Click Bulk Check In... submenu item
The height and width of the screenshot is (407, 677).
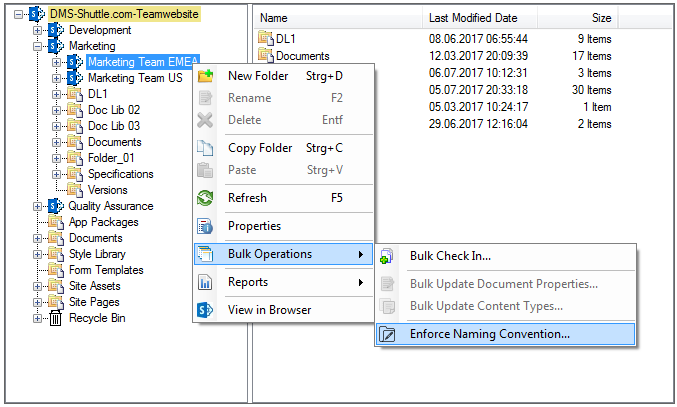(506, 256)
